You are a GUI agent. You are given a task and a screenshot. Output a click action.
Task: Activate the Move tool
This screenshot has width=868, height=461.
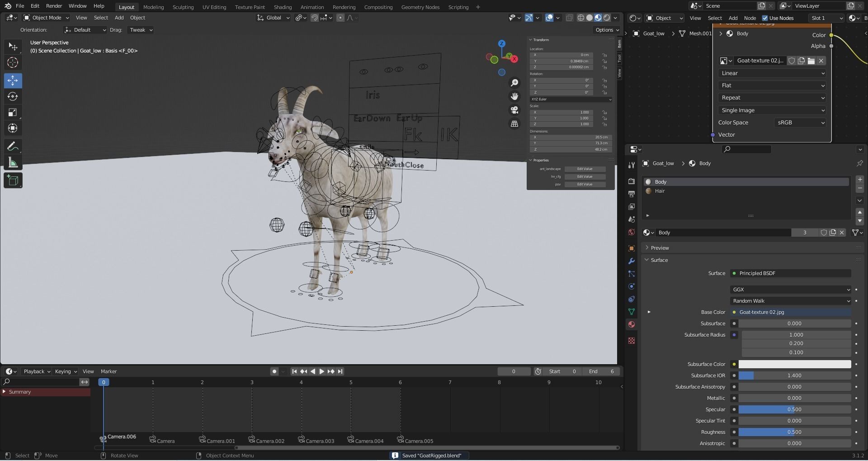13,81
